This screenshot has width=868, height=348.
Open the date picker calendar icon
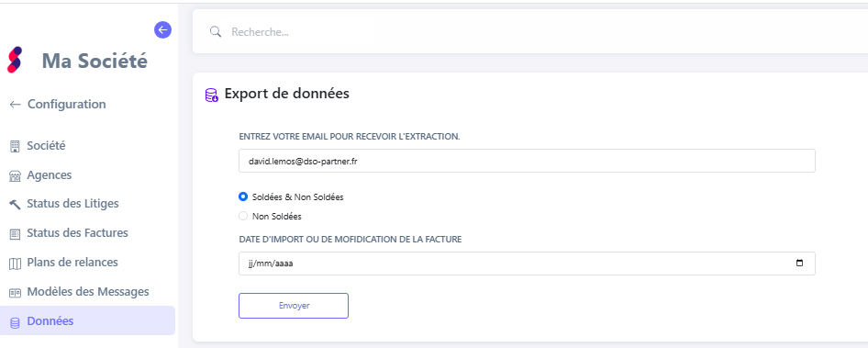[x=799, y=264]
